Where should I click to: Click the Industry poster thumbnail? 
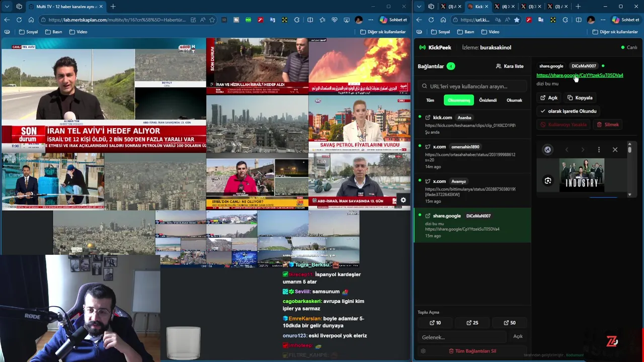pos(582,175)
